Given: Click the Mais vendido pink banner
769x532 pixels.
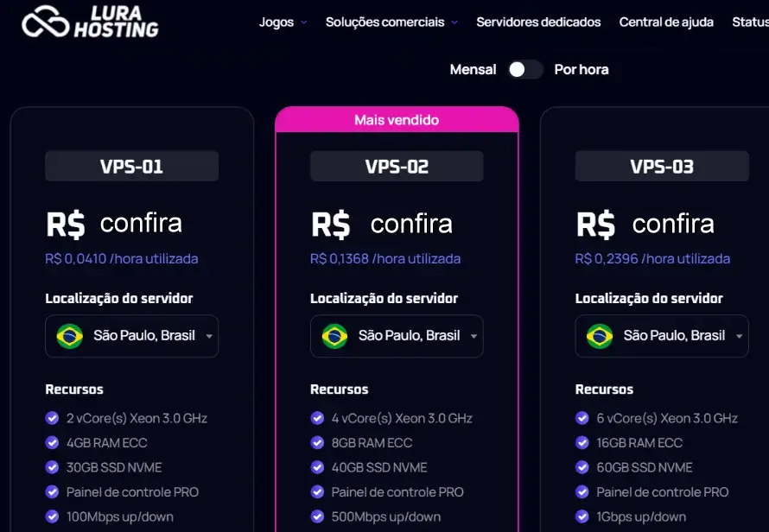Looking at the screenshot, I should click(397, 120).
